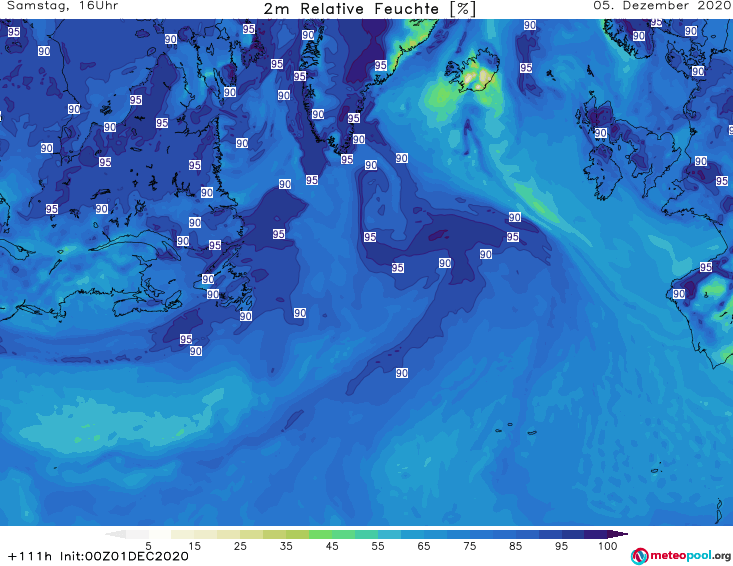Click the date '05. Dezember 2020'
This screenshot has width=733, height=566.
[662, 6]
